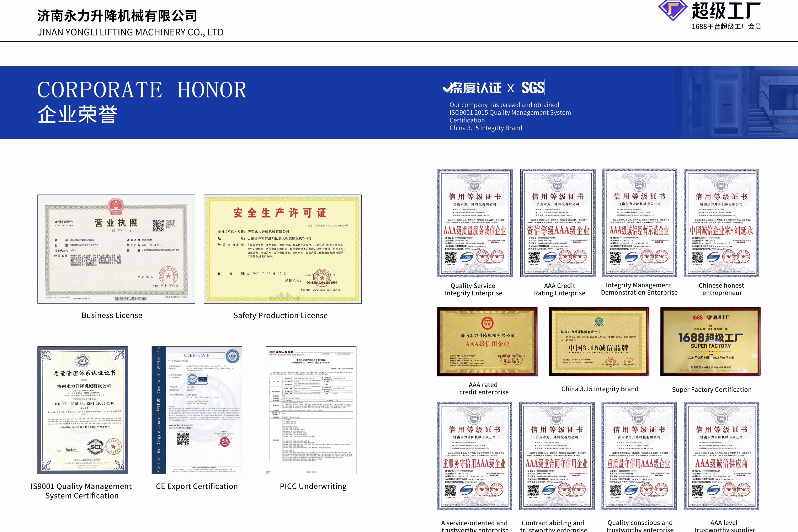Click the Jinan Yongli company name header
The height and width of the screenshot is (532, 798).
(x=117, y=16)
